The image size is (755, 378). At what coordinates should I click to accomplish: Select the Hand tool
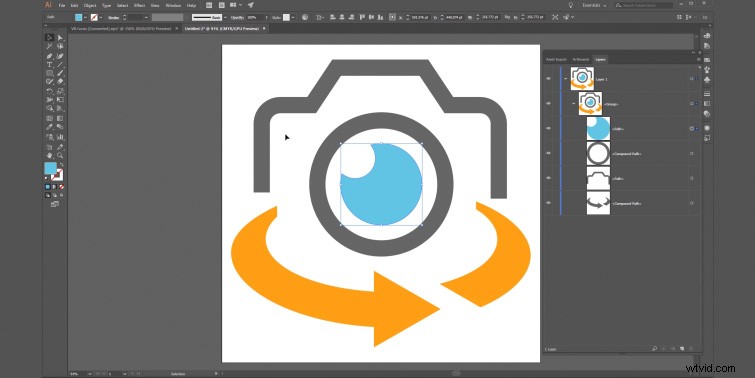[49, 156]
